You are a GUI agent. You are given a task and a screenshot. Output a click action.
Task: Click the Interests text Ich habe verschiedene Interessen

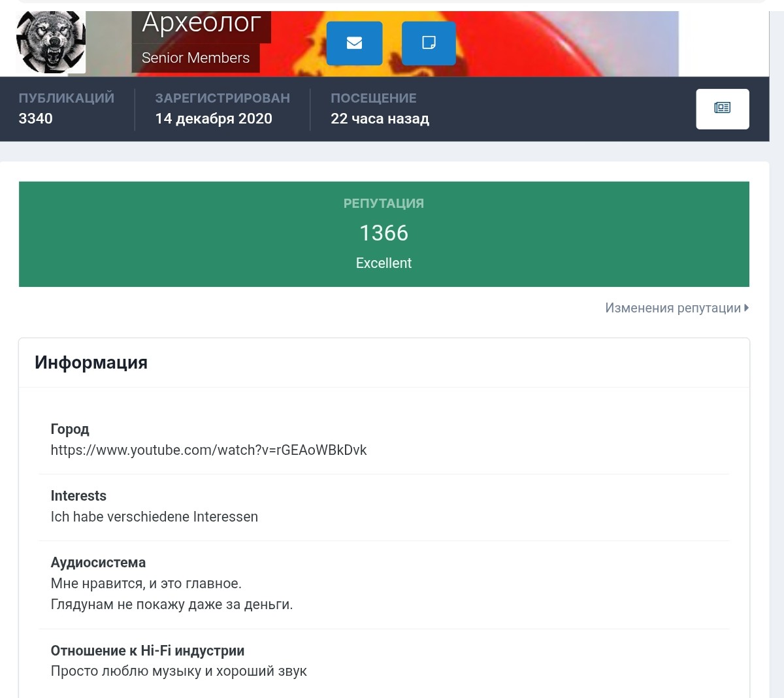tap(154, 517)
